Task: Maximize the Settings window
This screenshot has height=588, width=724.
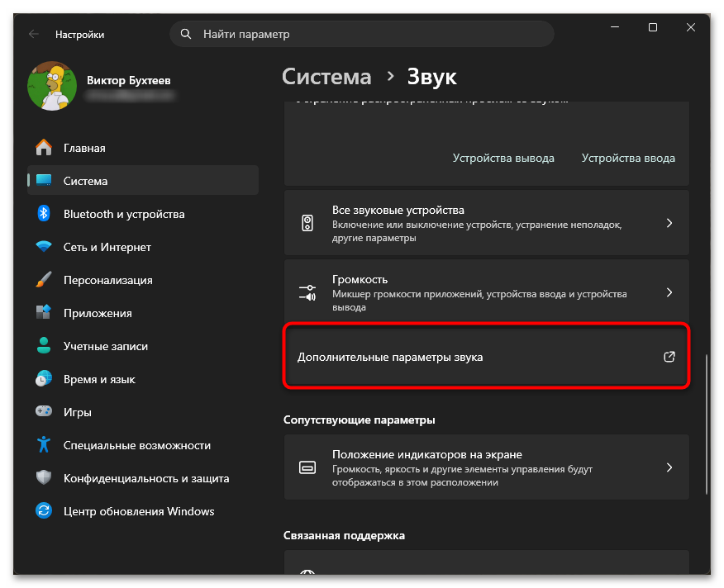Action: point(652,27)
